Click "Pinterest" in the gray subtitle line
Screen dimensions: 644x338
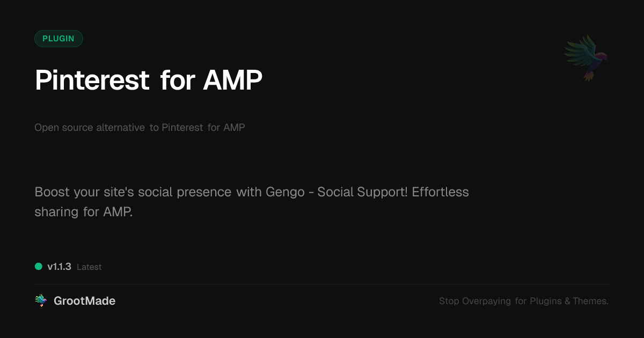(182, 128)
